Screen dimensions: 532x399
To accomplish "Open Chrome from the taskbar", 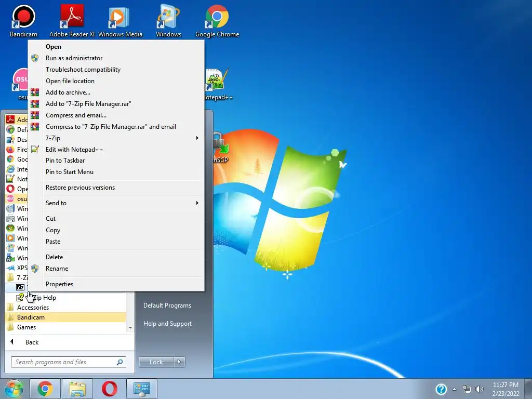I will [x=45, y=389].
